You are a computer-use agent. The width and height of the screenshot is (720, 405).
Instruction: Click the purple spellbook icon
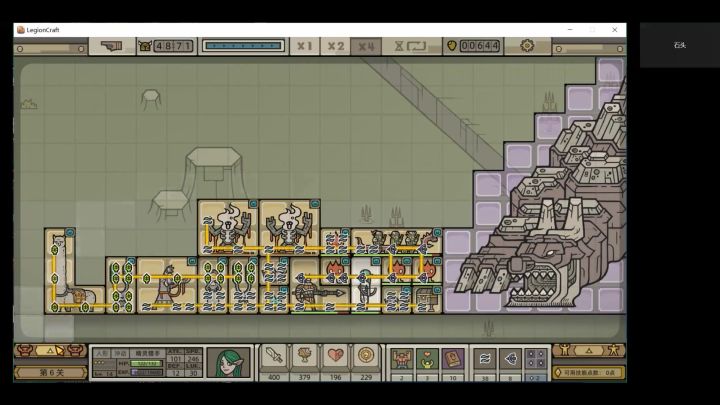coord(453,359)
